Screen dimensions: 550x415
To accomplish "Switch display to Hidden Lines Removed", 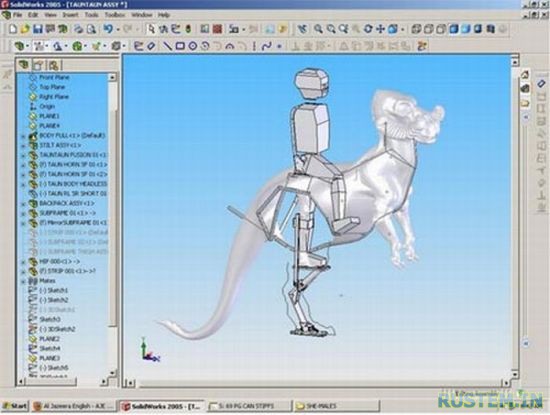I will click(441, 29).
